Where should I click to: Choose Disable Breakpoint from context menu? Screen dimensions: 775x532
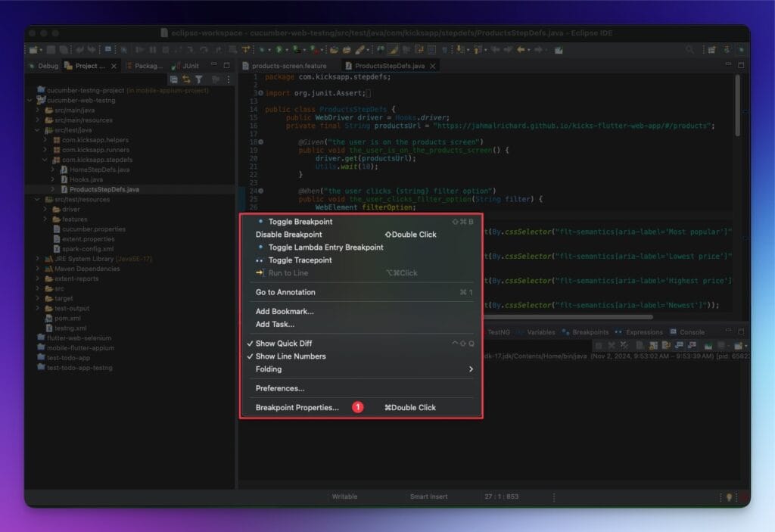click(x=288, y=235)
